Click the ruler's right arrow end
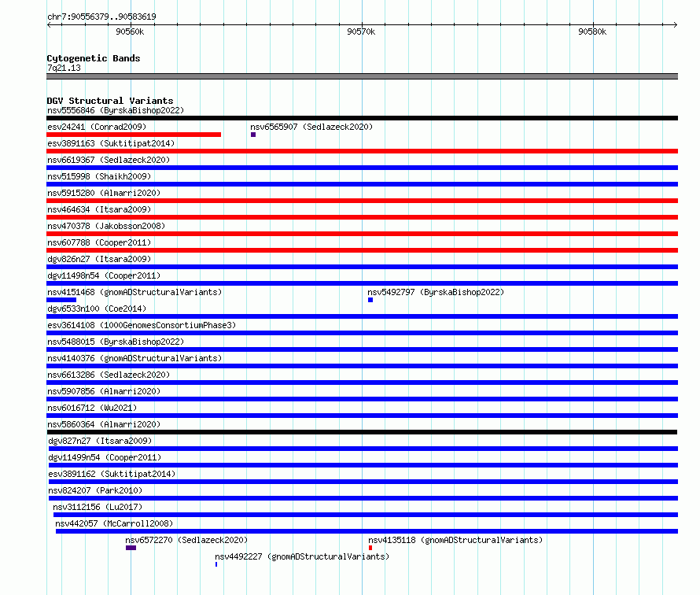 [x=676, y=24]
